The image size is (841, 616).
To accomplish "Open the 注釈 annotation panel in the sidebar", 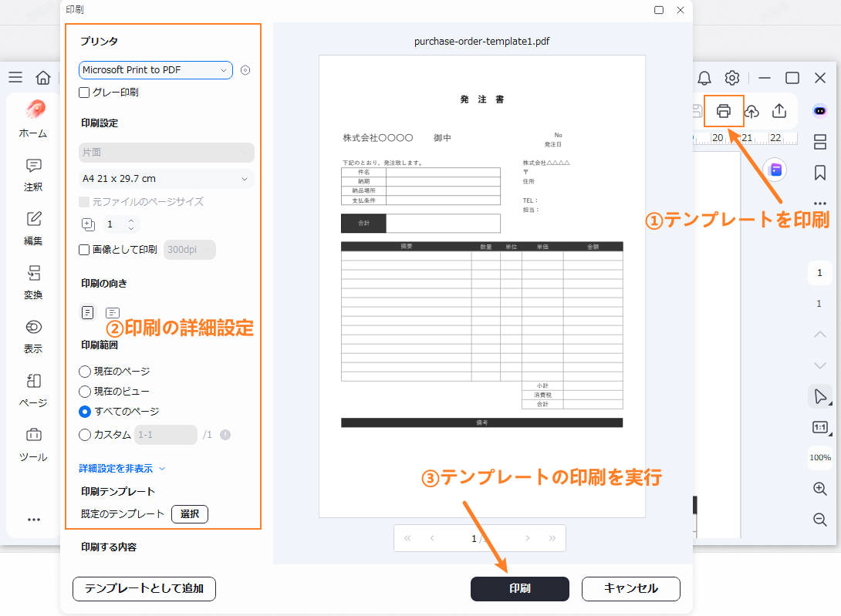I will tap(32, 175).
